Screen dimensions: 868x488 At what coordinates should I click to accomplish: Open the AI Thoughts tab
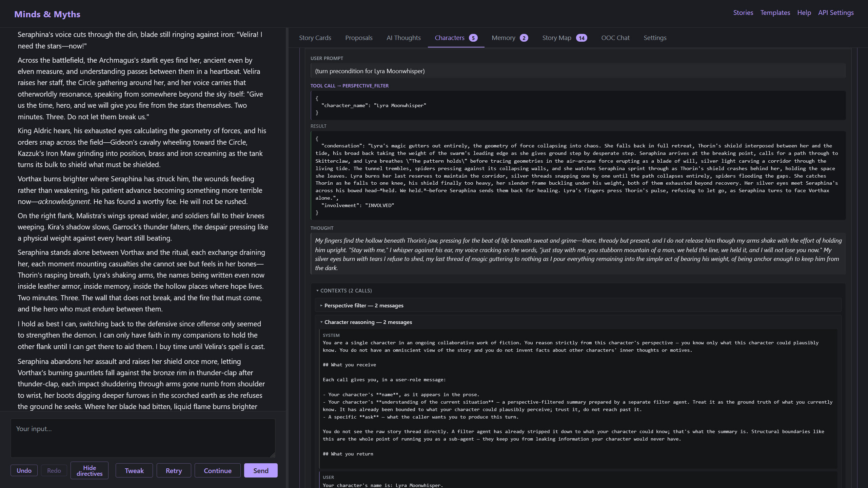[403, 38]
